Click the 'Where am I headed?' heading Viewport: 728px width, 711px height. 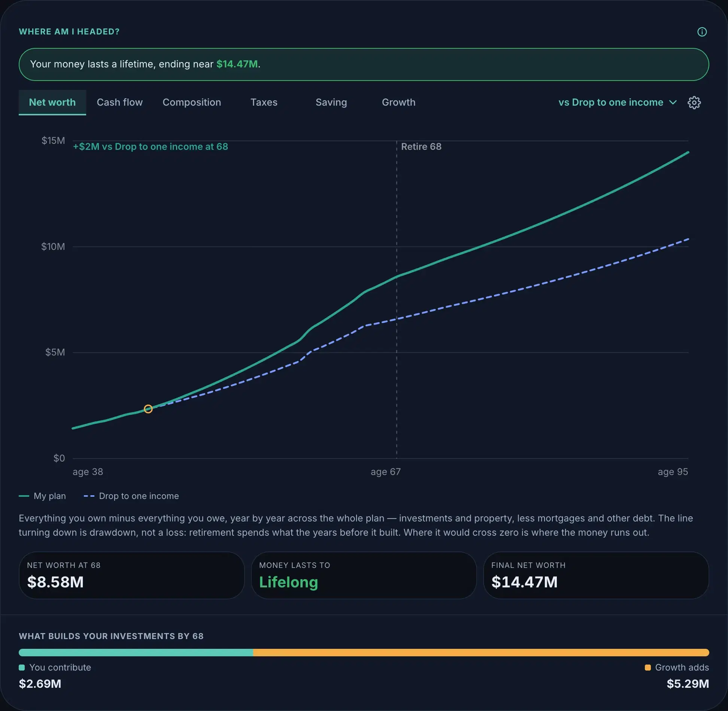click(x=69, y=32)
